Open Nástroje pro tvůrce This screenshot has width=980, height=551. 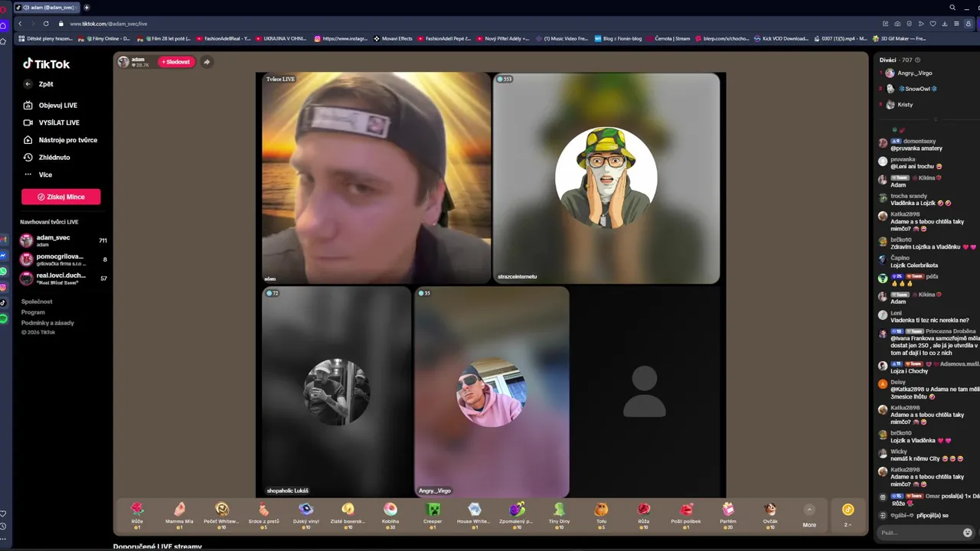pos(60,140)
